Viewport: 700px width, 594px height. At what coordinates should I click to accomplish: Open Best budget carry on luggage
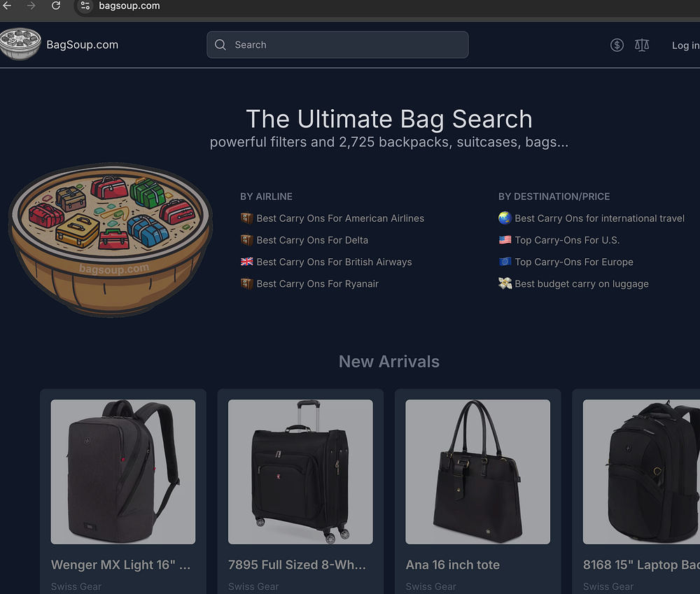[581, 284]
